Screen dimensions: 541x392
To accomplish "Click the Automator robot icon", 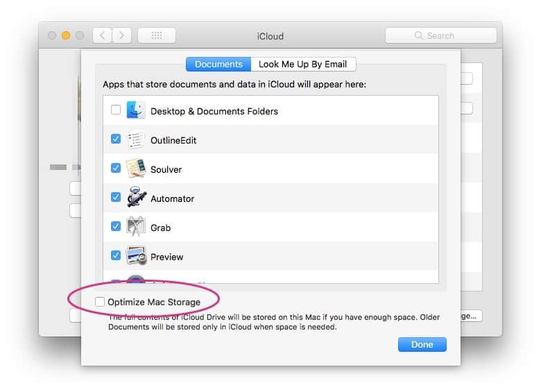I will [x=136, y=198].
